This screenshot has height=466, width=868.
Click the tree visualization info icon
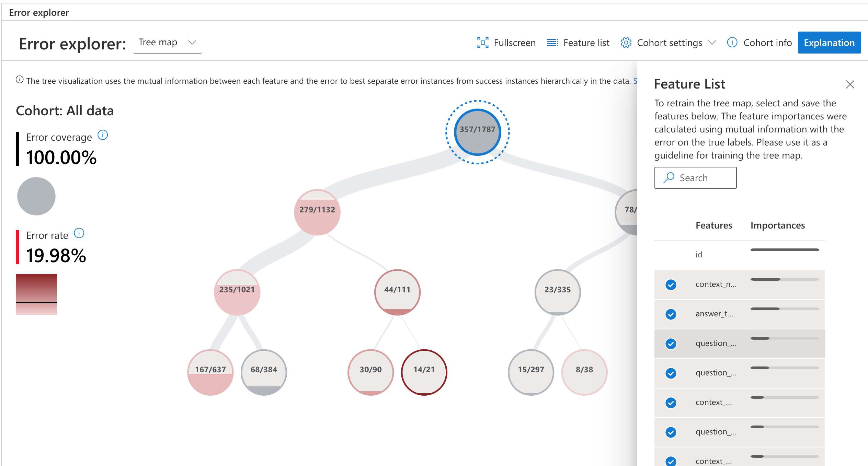pyautogui.click(x=20, y=79)
